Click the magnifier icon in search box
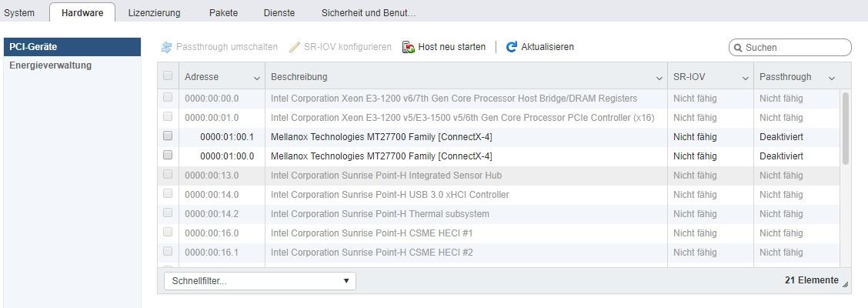The width and height of the screenshot is (868, 308). tap(737, 48)
